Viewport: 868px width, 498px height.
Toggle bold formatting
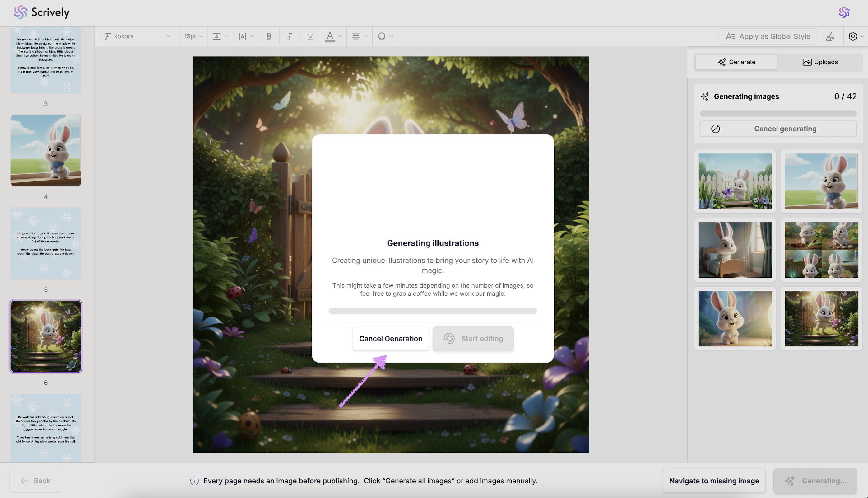coord(269,36)
